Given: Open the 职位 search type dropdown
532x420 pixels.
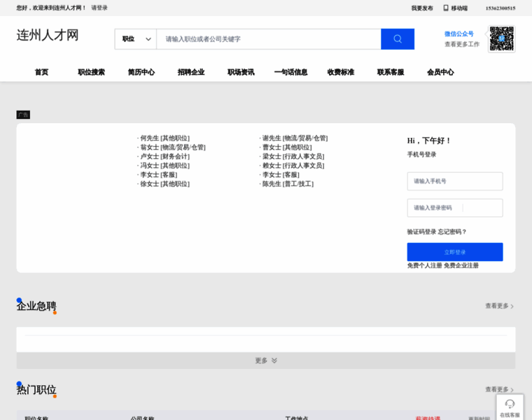Looking at the screenshot, I should [136, 39].
